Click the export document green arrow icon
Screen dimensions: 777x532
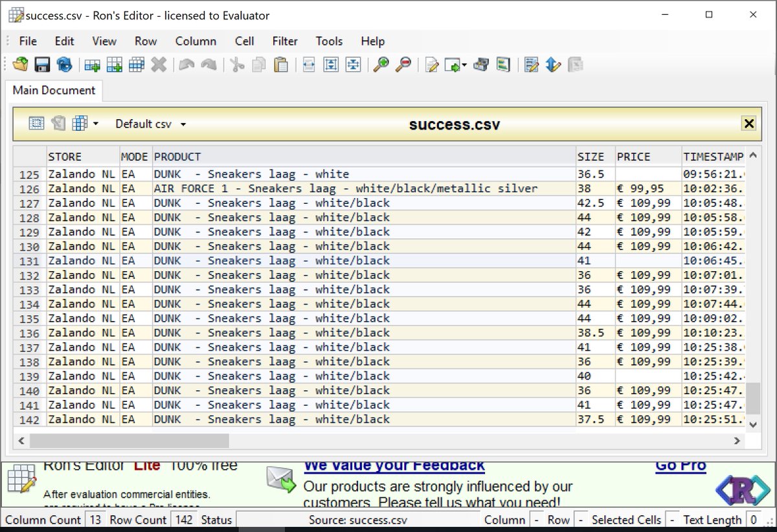(x=453, y=65)
